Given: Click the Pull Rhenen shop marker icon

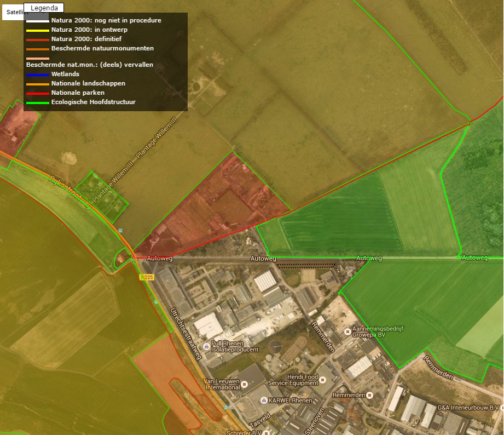Looking at the screenshot, I should point(206,346).
